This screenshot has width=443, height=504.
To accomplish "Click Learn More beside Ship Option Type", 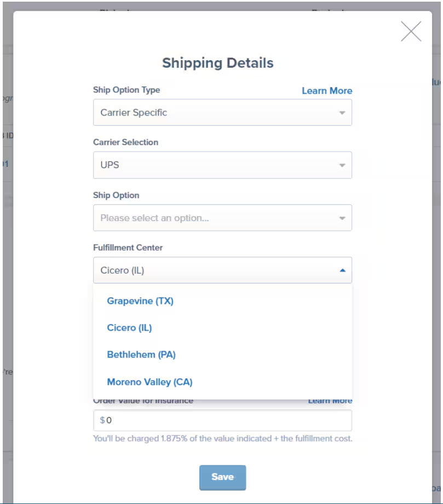I will click(327, 91).
